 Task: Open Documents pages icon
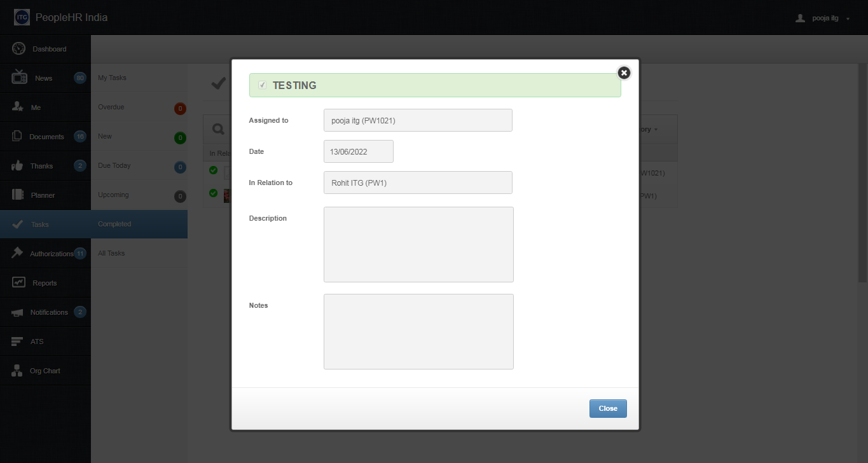pyautogui.click(x=17, y=136)
